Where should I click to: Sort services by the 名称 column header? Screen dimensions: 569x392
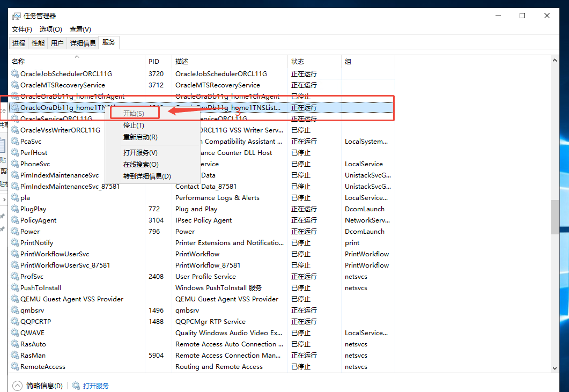(77, 61)
